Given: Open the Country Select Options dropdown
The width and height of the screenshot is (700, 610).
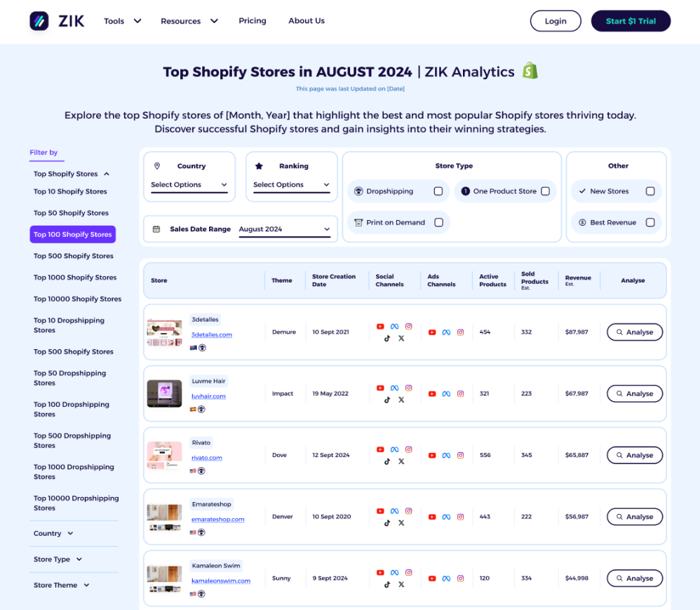Looking at the screenshot, I should [189, 184].
